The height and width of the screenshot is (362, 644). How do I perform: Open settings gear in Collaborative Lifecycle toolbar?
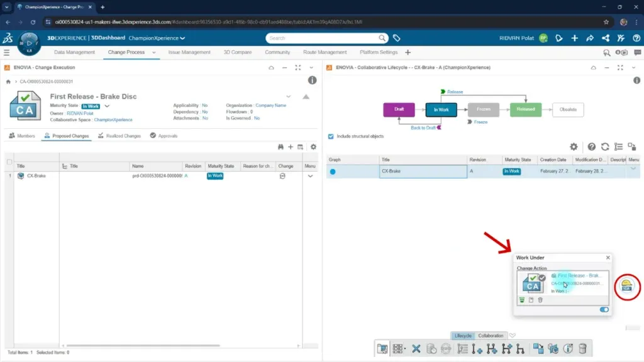click(574, 147)
